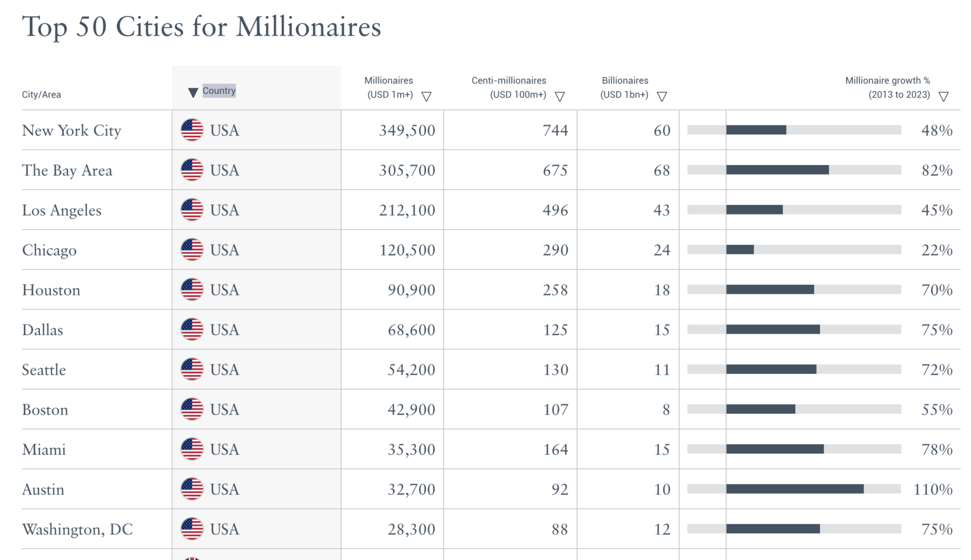Click the USA flag in the Chicago row
971x560 pixels.
click(x=192, y=250)
